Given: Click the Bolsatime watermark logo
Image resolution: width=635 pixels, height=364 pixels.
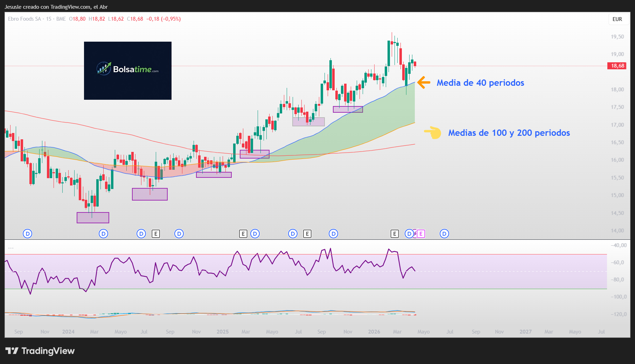Looking at the screenshot, I should click(x=127, y=70).
